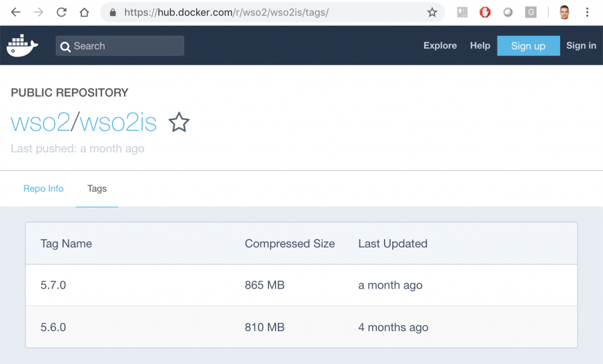
Task: Switch to the Repo Info tab
Action: click(x=44, y=188)
